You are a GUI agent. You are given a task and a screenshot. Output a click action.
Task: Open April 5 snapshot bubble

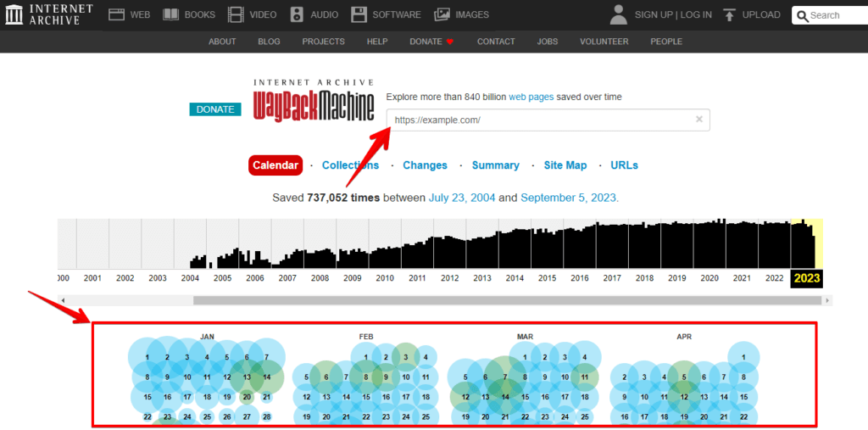(x=684, y=377)
